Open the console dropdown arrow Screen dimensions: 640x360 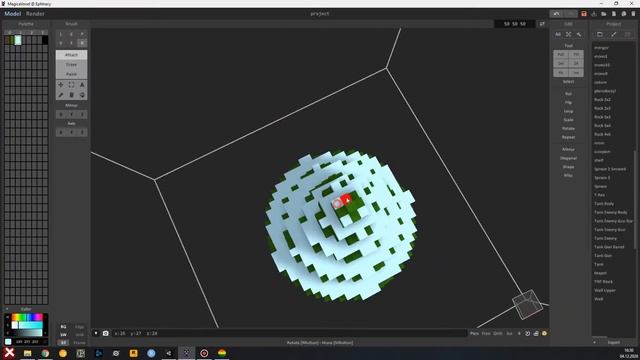pos(96,333)
